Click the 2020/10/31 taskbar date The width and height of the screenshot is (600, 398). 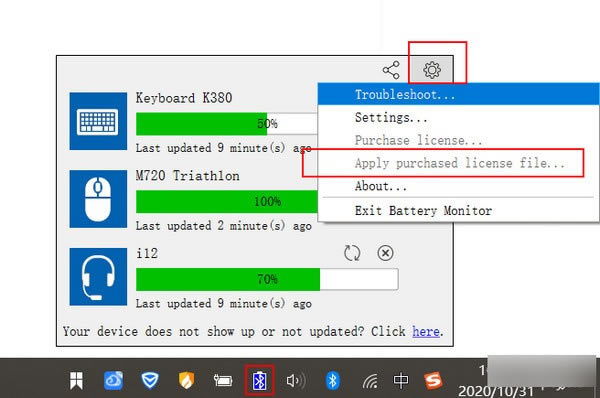tap(496, 391)
